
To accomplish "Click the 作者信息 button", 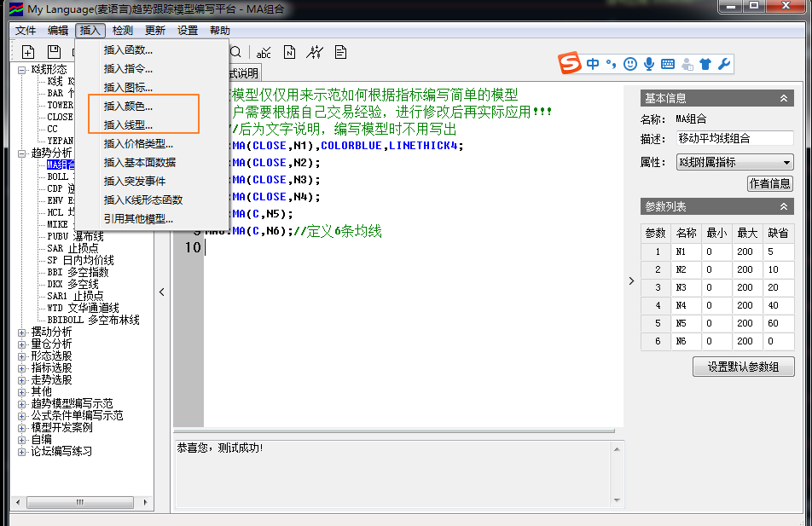I will click(769, 183).
